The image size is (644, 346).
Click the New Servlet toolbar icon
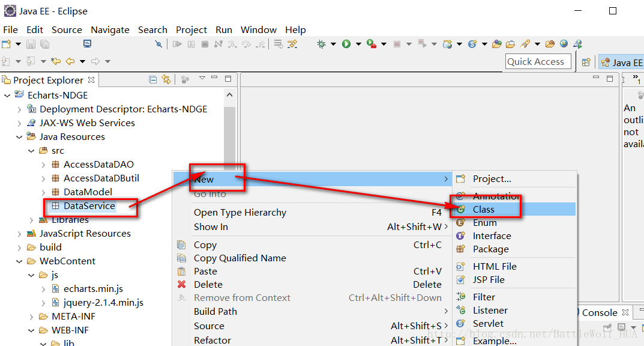472,44
